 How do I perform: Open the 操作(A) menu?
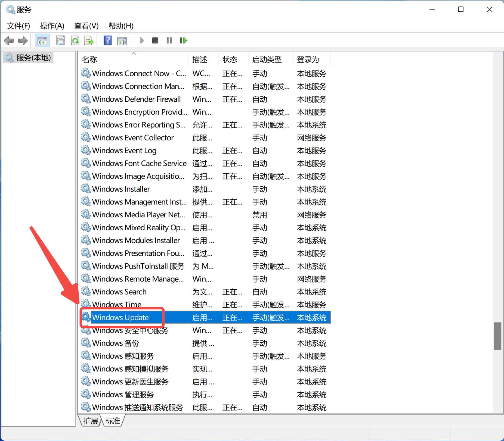tap(52, 26)
